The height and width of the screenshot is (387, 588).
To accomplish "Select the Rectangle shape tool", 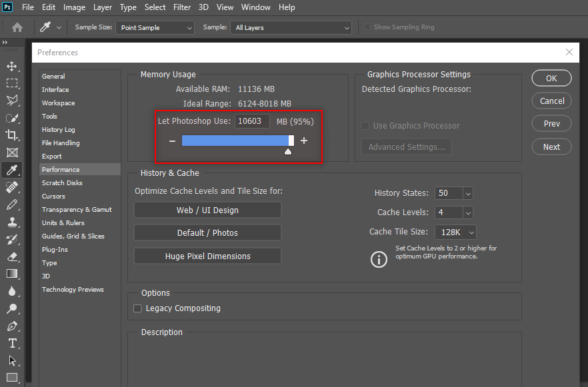I will tap(11, 378).
